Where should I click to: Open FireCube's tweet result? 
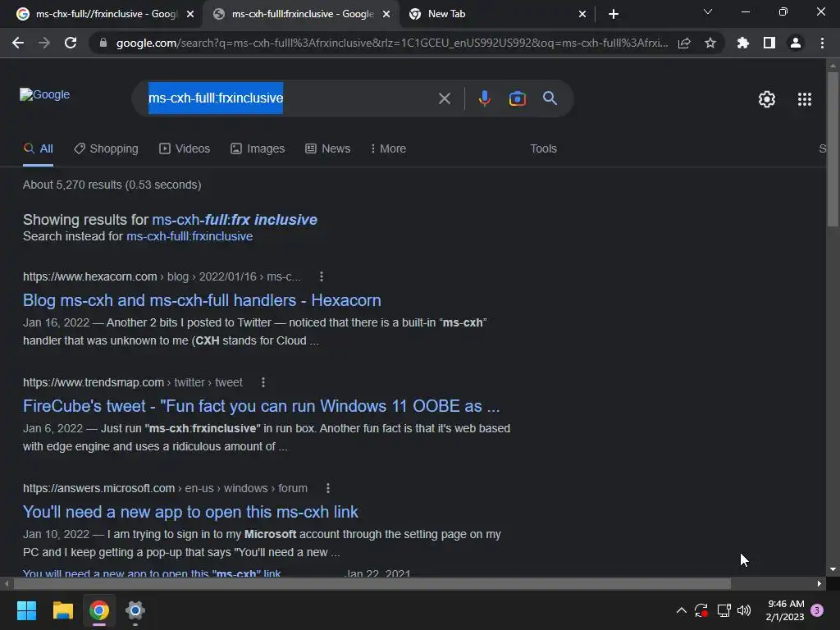262,406
